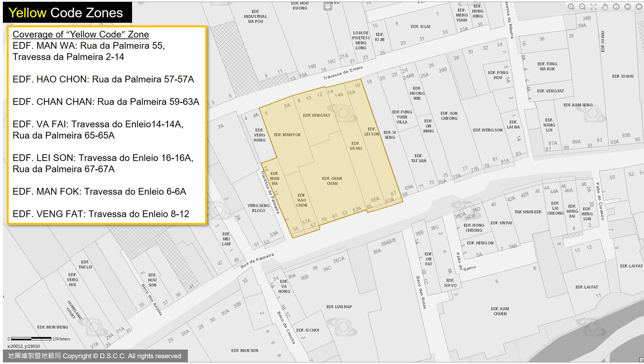Go to next map view arrow
Screen dimensions: 644x364
639,7
